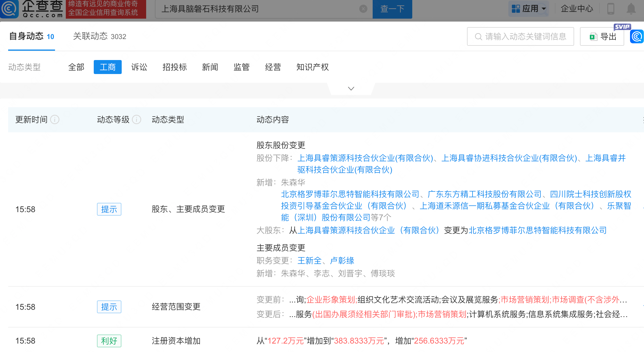Select the 诉讼 filter
Screen dimensions: 644x352
point(139,67)
